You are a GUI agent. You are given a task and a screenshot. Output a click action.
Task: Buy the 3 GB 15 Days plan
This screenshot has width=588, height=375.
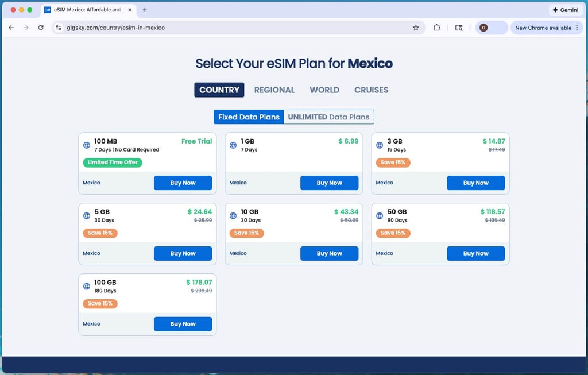tap(475, 183)
